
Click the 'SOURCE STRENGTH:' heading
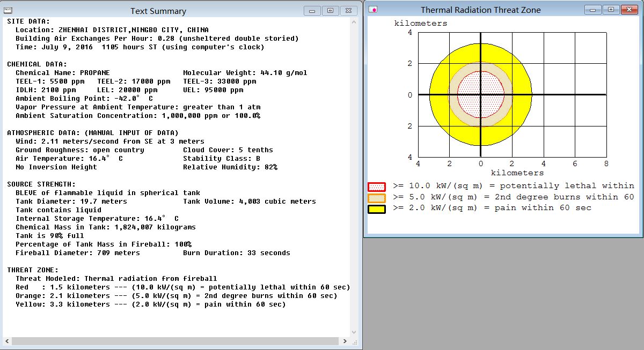(41, 184)
